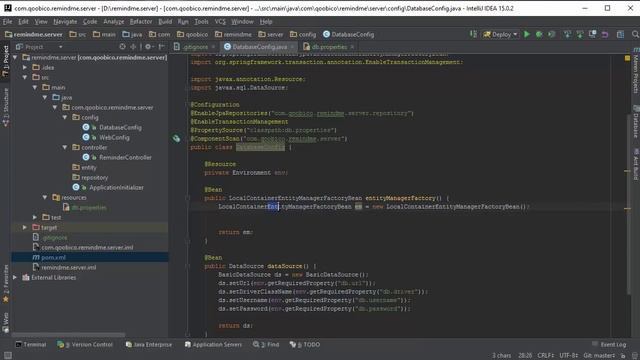Click the 28:28 cursor position indicator
Viewport: 640px width, 360px height.
(525, 356)
